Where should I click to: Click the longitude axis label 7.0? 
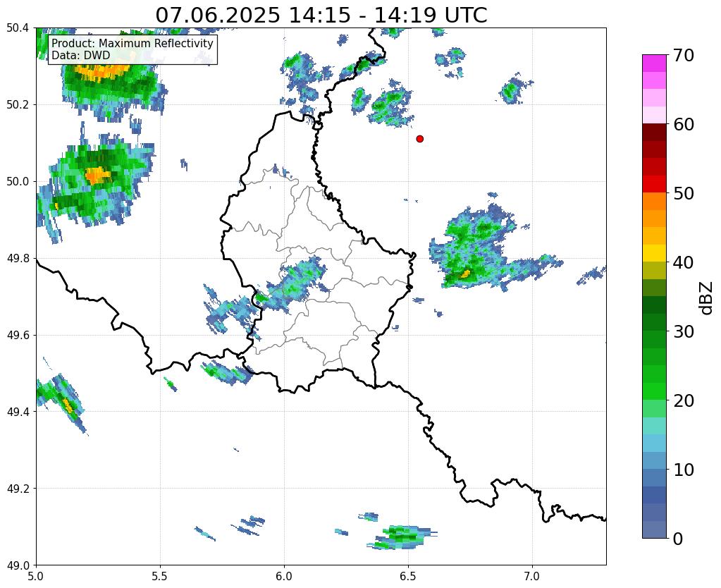[532, 576]
